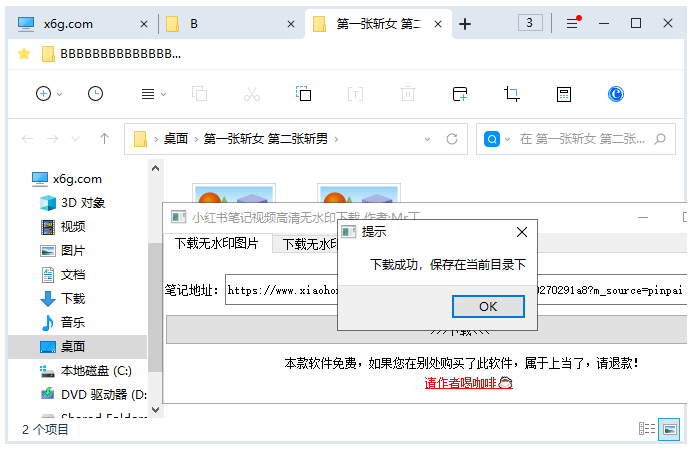Viewport: 693px width, 456px height.
Task: Expand the view layout options dropdown
Action: (150, 93)
